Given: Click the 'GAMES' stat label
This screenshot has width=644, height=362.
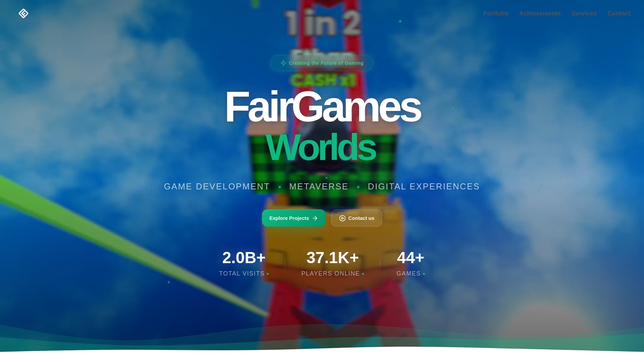Looking at the screenshot, I should pyautogui.click(x=409, y=274).
